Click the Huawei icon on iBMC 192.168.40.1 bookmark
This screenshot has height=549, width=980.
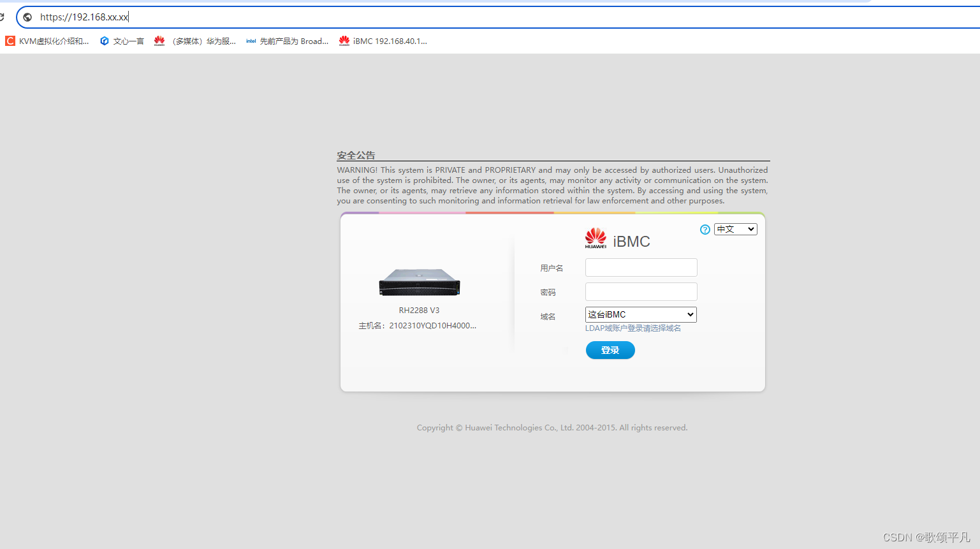point(344,41)
